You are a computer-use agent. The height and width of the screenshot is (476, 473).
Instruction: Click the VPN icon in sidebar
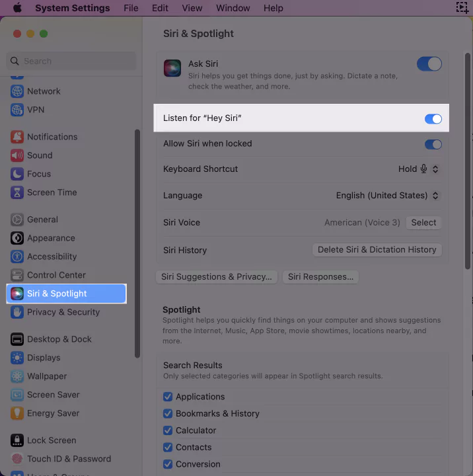pyautogui.click(x=17, y=110)
